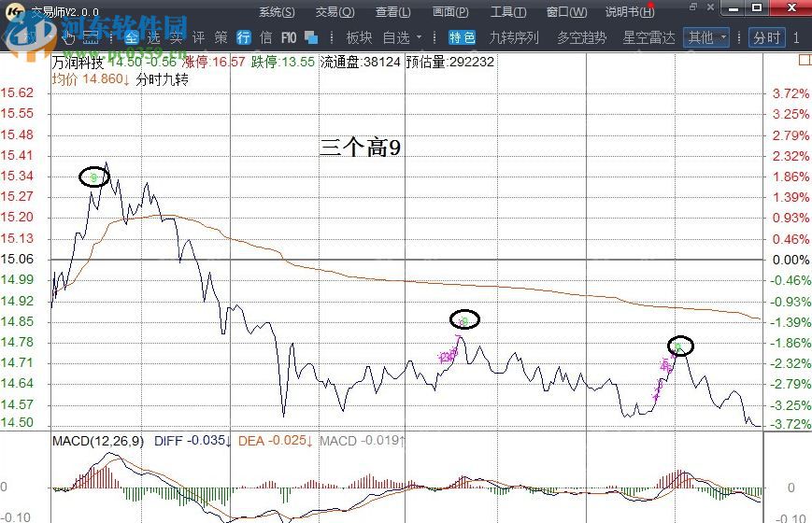Viewport: 812px width, 523px height.
Task: Click the grid layout icon in toolbar
Action: click(x=91, y=37)
